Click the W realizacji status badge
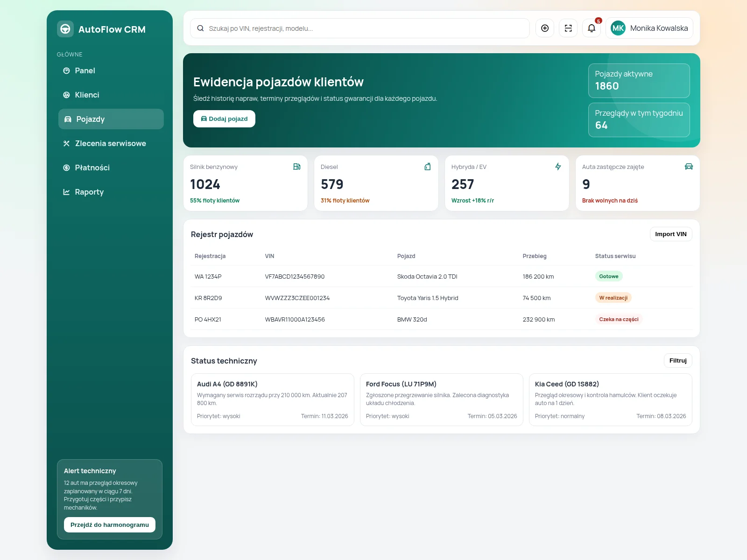 tap(613, 298)
